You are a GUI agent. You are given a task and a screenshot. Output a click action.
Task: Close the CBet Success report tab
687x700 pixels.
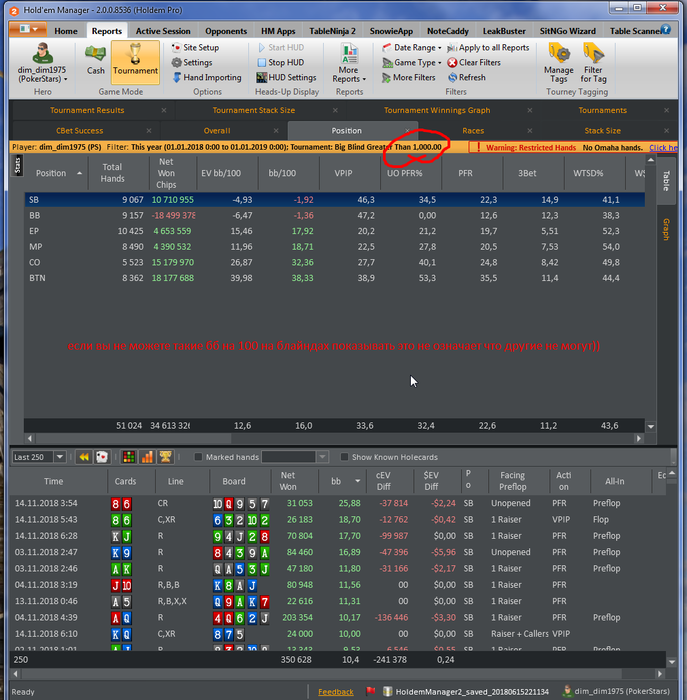(149, 131)
